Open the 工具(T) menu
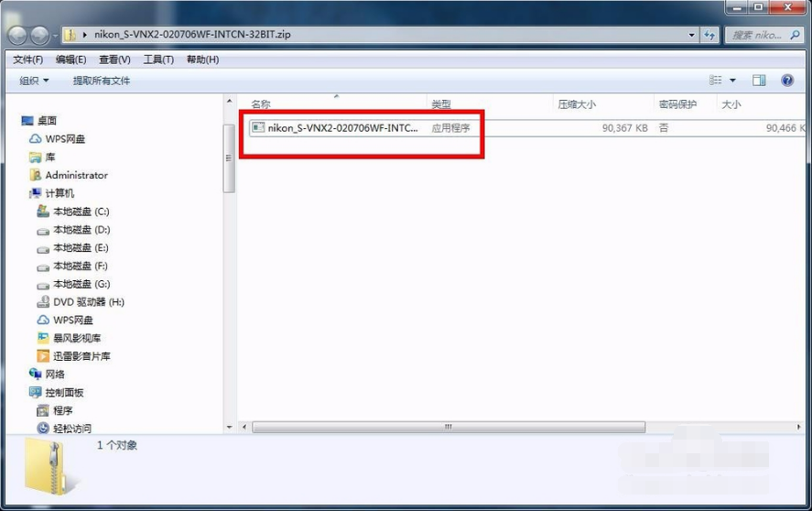The height and width of the screenshot is (511, 812). pyautogui.click(x=157, y=60)
